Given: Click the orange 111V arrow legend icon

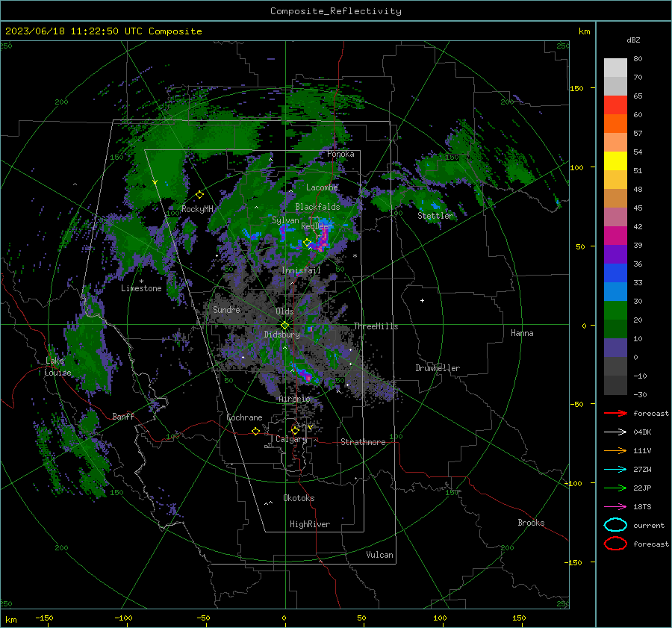Looking at the screenshot, I should (615, 450).
